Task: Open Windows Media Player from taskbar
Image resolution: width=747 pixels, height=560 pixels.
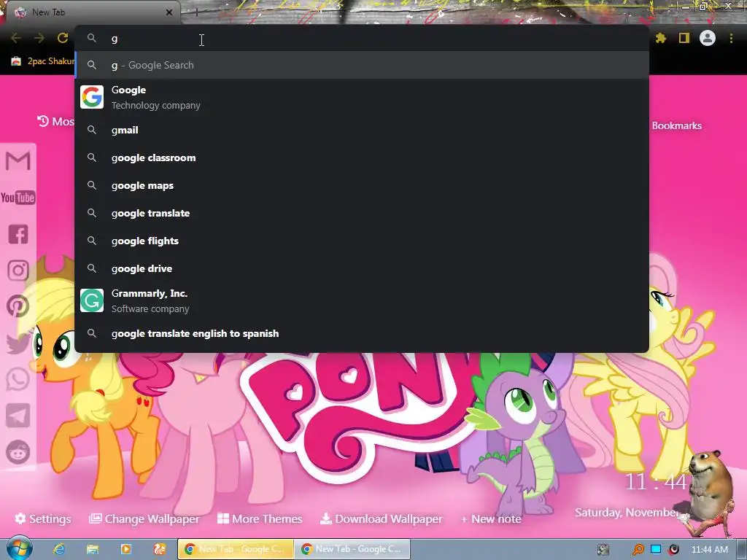Action: 126,549
